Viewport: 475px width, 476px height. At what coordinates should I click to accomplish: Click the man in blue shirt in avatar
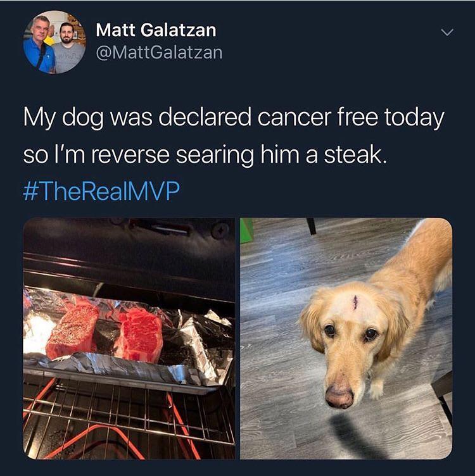point(39,46)
